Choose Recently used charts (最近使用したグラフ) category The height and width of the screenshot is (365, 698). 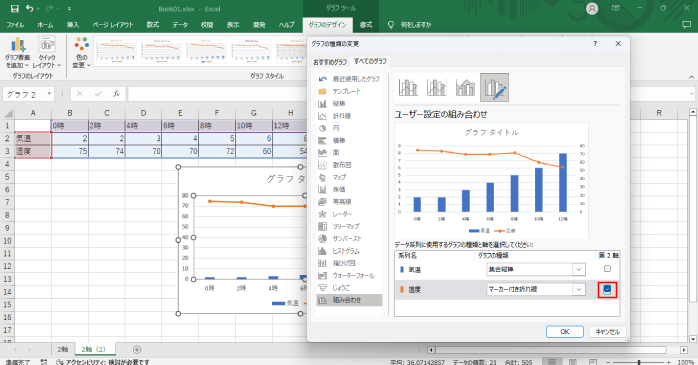[349, 79]
